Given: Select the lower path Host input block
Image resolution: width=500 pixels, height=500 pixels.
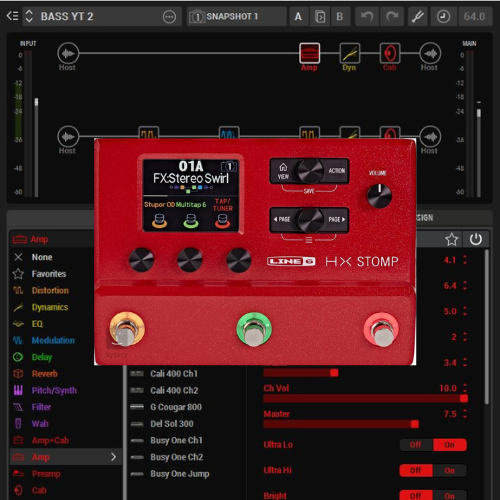Looking at the screenshot, I should point(68,137).
